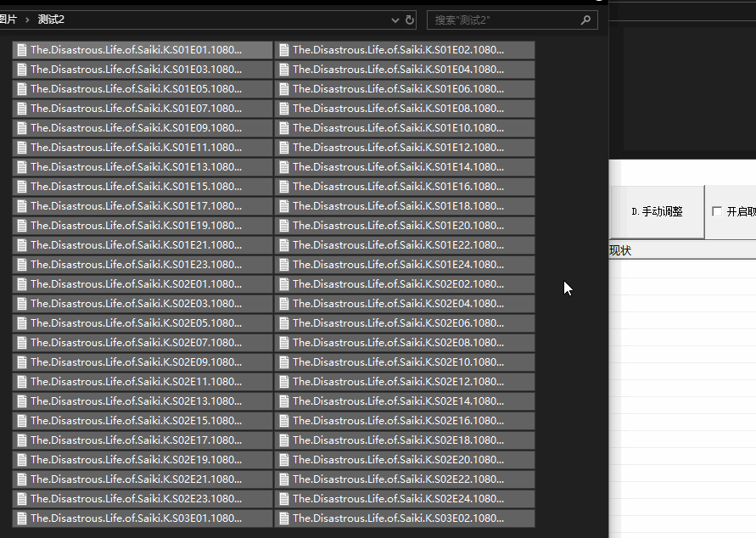This screenshot has width=756, height=538.
Task: Click the file icon of the S02E17 episode
Action: (22, 440)
